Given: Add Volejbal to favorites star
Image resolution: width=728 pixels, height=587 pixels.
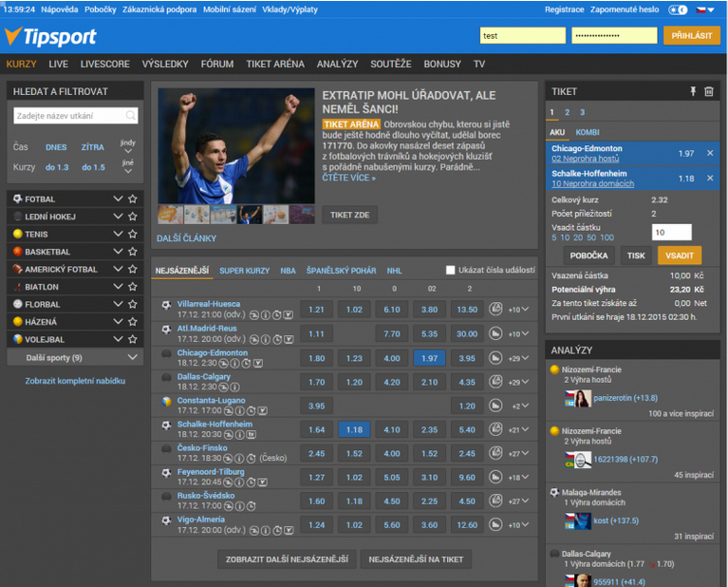Looking at the screenshot, I should pyautogui.click(x=133, y=339).
